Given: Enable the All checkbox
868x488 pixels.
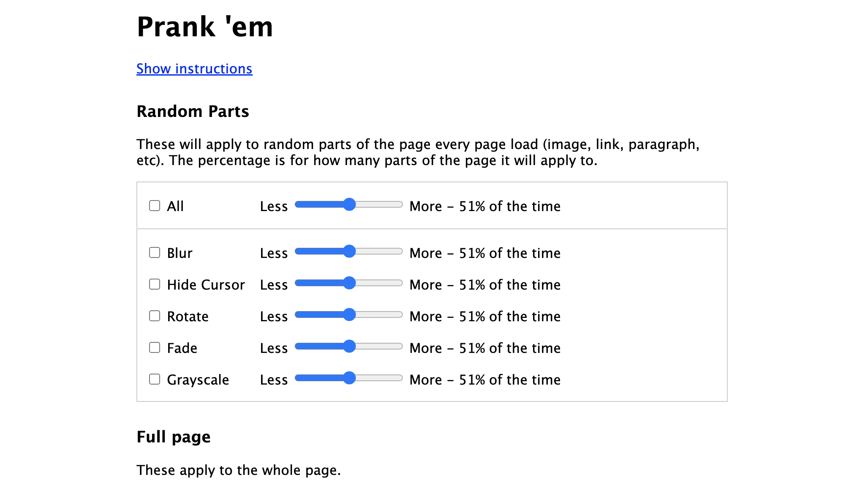Looking at the screenshot, I should coord(155,206).
